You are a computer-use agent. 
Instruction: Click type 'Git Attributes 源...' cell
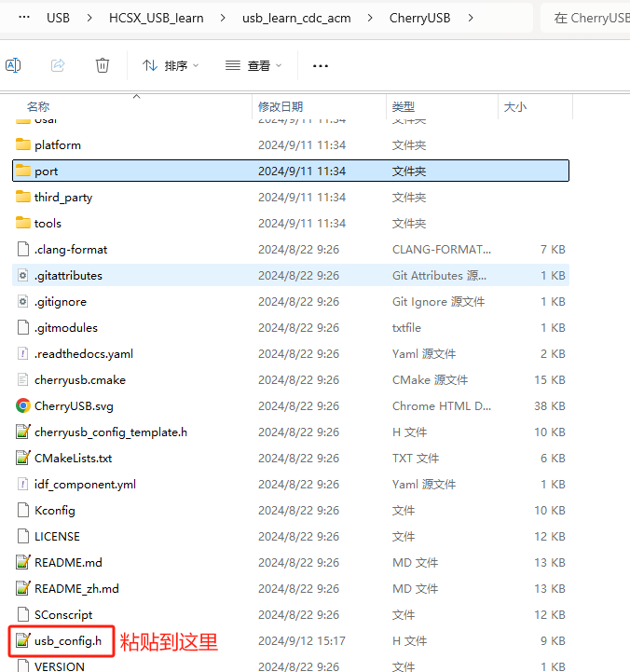tap(439, 276)
